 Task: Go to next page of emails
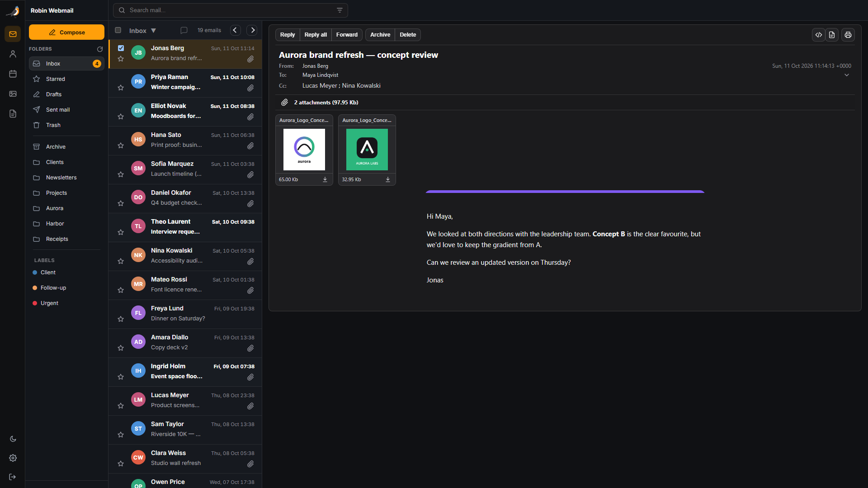[x=252, y=30]
